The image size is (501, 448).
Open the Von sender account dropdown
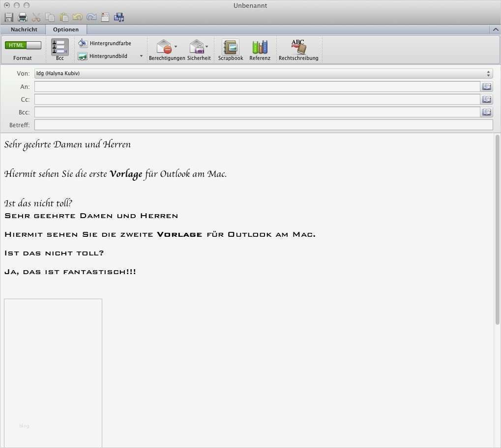488,73
